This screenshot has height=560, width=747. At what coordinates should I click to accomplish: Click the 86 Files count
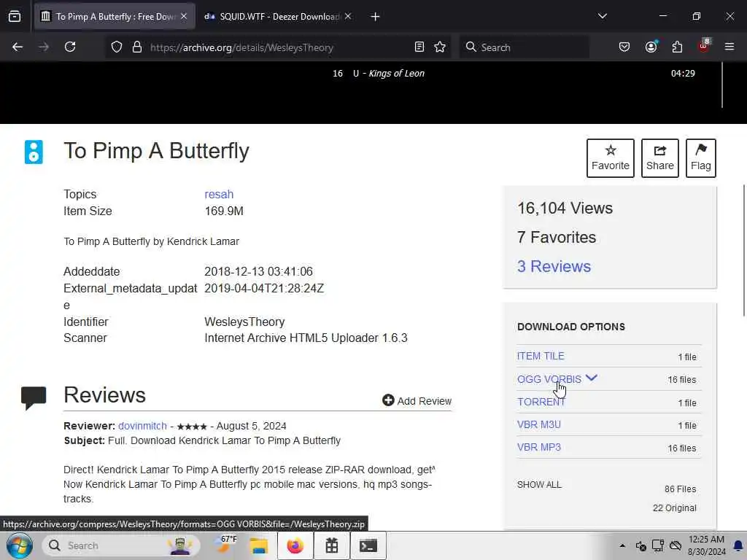pyautogui.click(x=681, y=489)
